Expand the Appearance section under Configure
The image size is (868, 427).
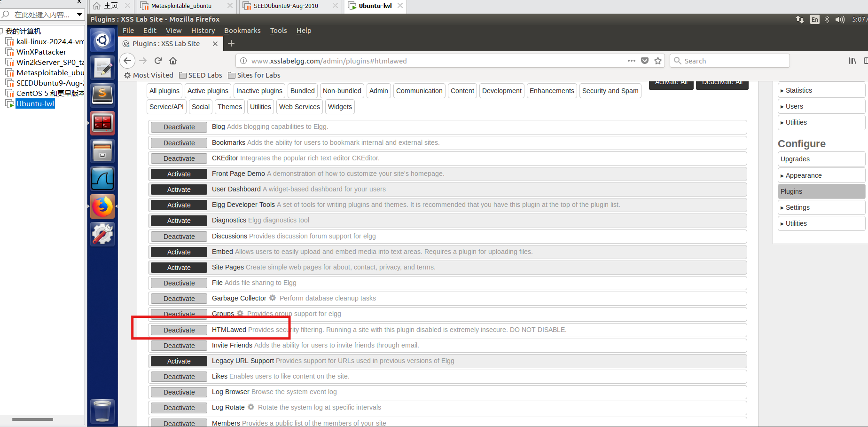(x=821, y=175)
